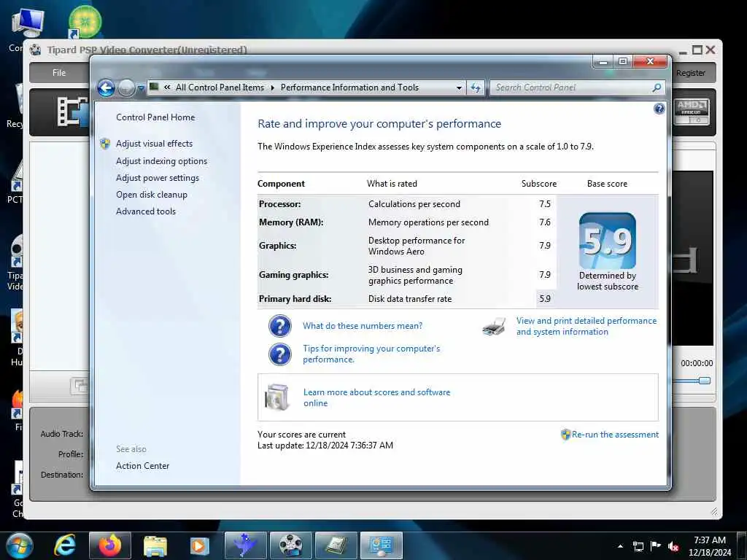
Task: Click the processor chip taskbar icon
Action: point(336,545)
